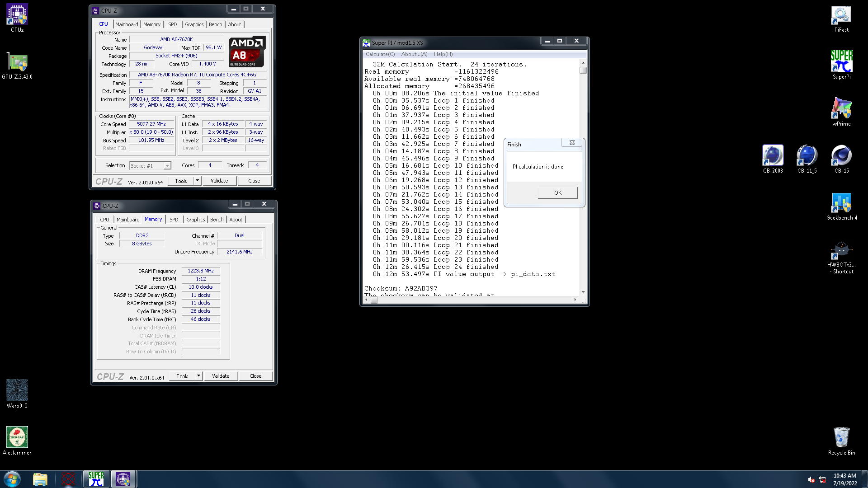Click the red crossed icon in taskbar
This screenshot has height=488, width=868.
(68, 479)
